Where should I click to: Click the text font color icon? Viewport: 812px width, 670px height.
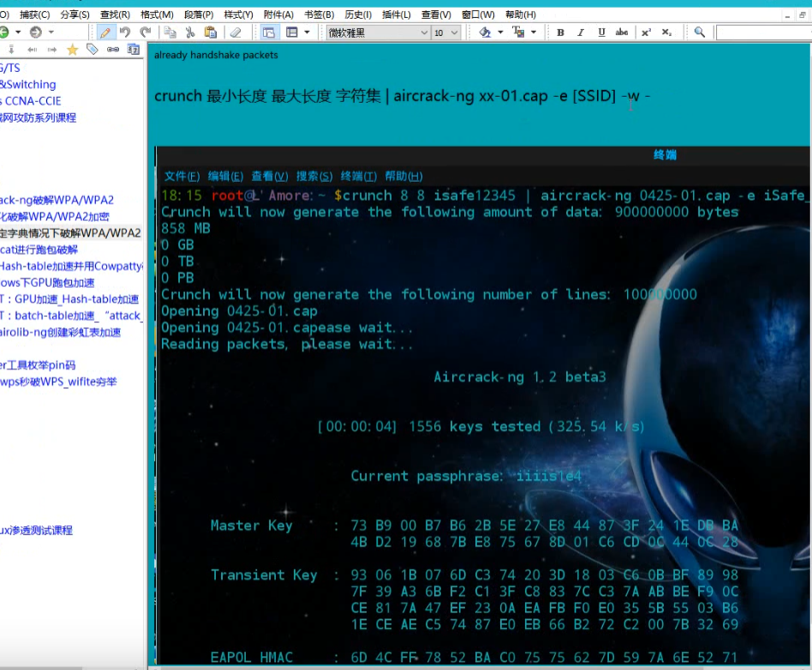pos(518,32)
